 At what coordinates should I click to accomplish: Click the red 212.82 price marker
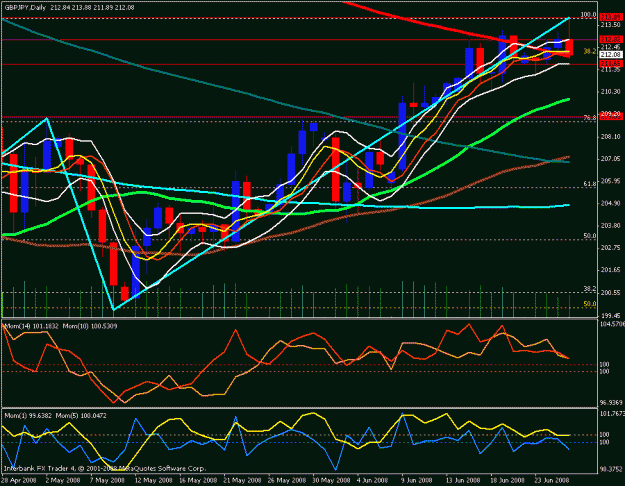[x=611, y=39]
